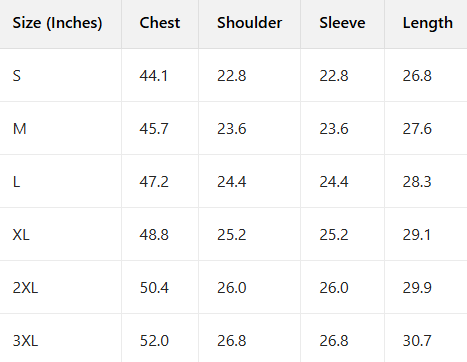This screenshot has width=467, height=362.
Task: Click chest value 45.7 in M row
Action: (x=154, y=129)
